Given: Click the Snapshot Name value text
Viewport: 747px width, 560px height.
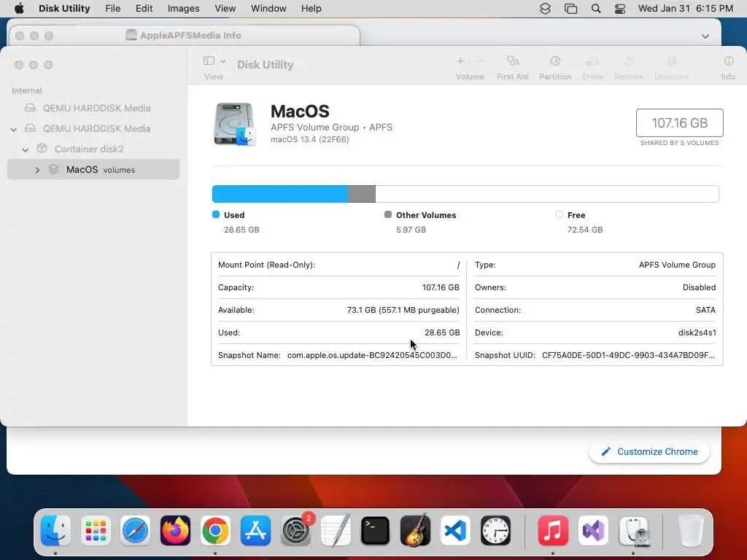Looking at the screenshot, I should 372,355.
